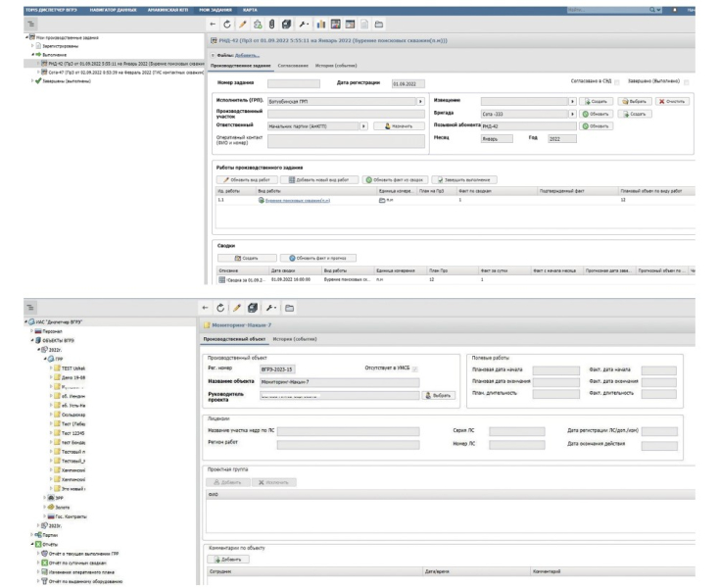The height and width of the screenshot is (588, 719).
Task: Click the stacked pages copy icon in the lower toolbar
Action: coord(253,308)
